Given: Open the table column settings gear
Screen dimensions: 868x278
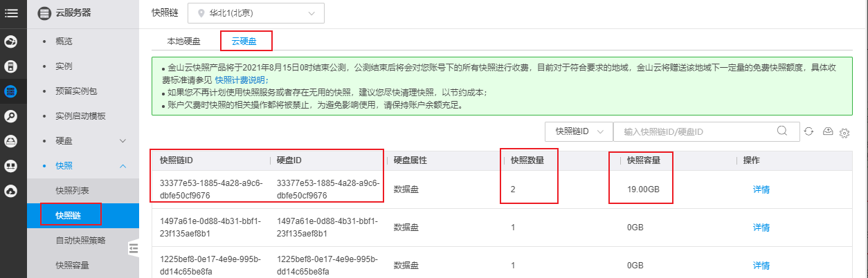Looking at the screenshot, I should click(844, 133).
